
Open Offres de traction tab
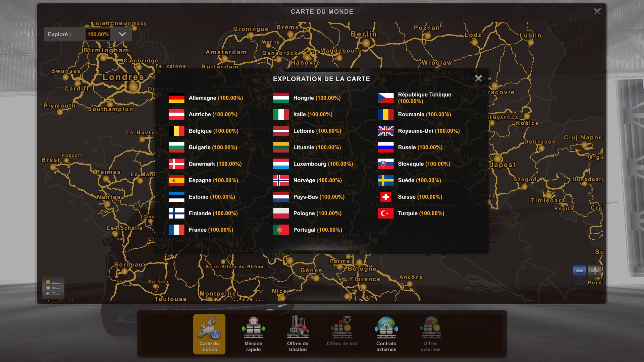[x=298, y=334]
